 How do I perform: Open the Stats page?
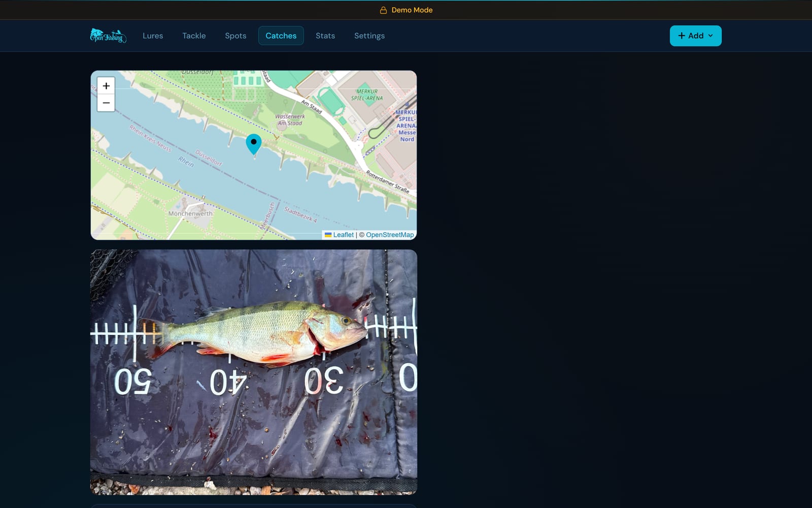pos(325,36)
